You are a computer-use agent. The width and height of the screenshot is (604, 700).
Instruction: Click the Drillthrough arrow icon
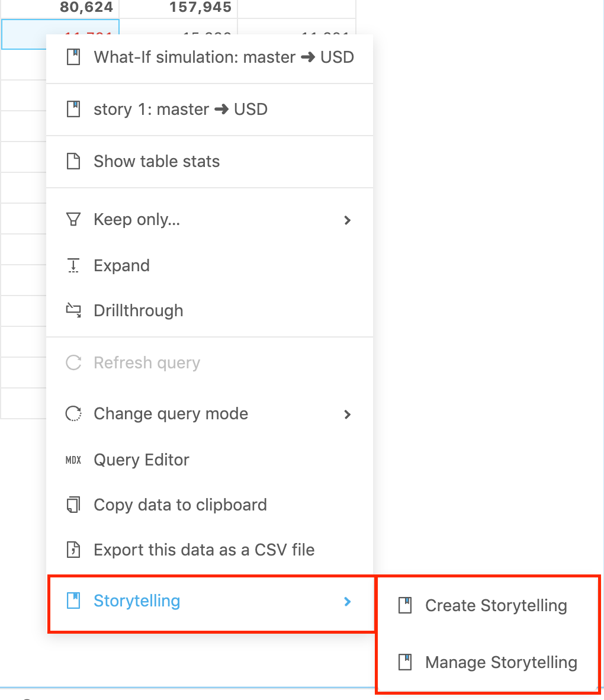click(73, 310)
